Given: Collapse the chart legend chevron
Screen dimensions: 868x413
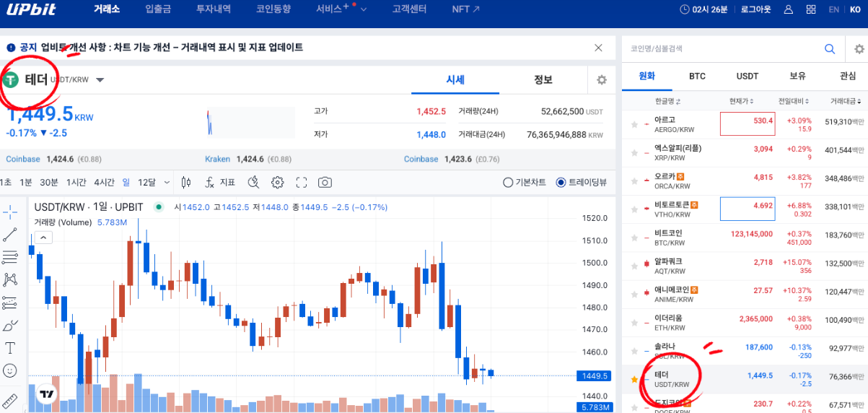Looking at the screenshot, I should (43, 238).
